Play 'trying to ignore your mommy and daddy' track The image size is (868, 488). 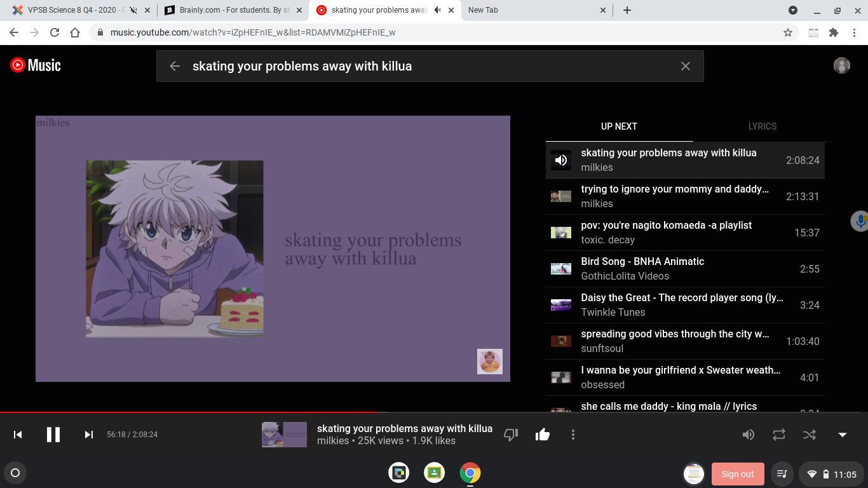point(685,196)
